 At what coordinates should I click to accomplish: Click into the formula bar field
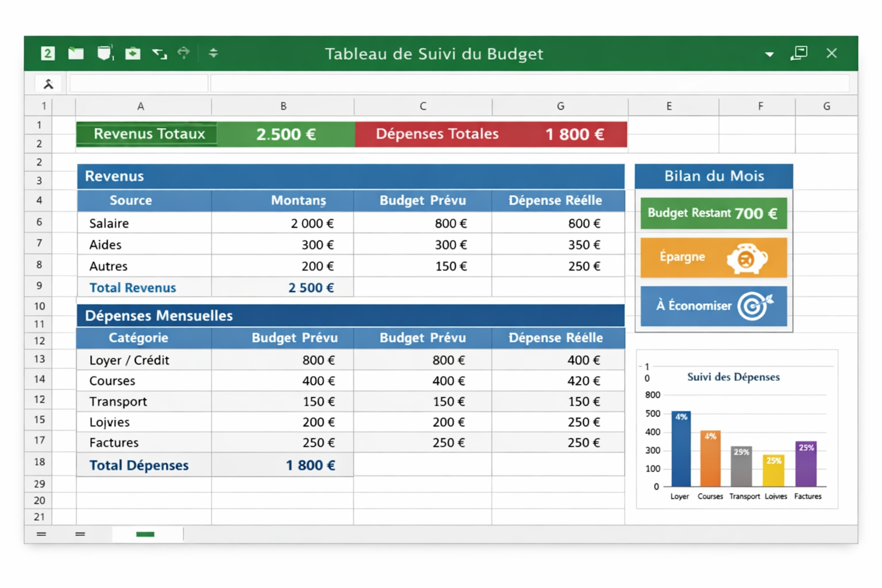[528, 84]
